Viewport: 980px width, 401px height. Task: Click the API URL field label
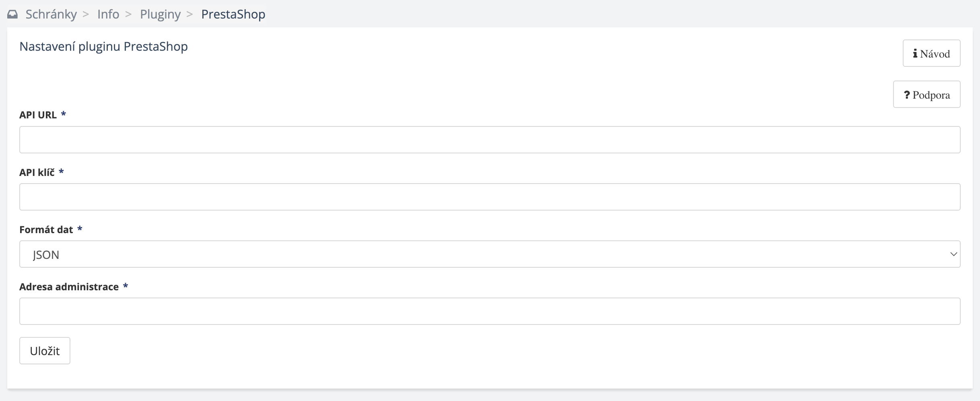[38, 115]
